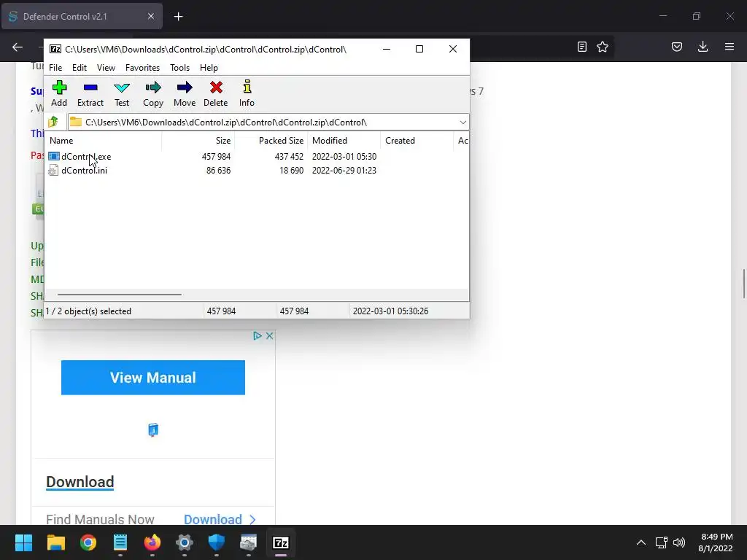Select the dControl.ini file name
The width and height of the screenshot is (747, 560).
pos(85,171)
